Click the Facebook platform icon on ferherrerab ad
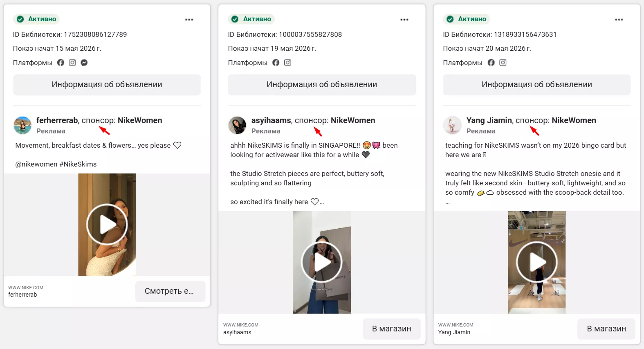This screenshot has height=349, width=644. pyautogui.click(x=61, y=63)
